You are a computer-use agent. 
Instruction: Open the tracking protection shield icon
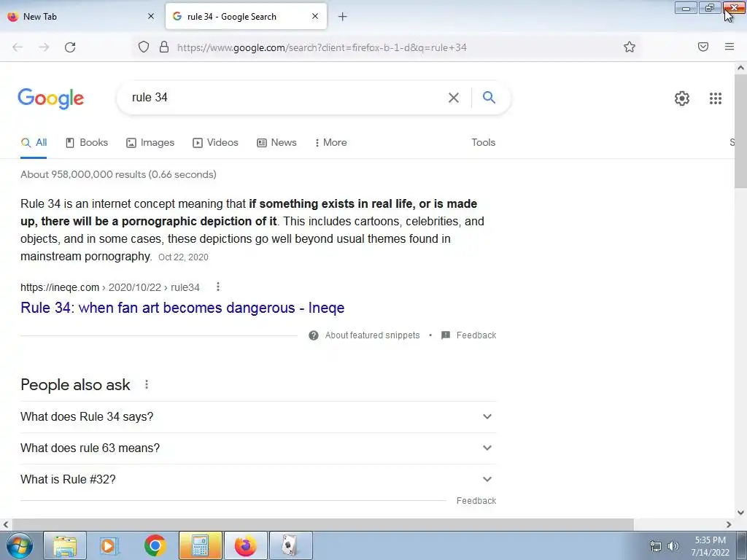(x=144, y=47)
